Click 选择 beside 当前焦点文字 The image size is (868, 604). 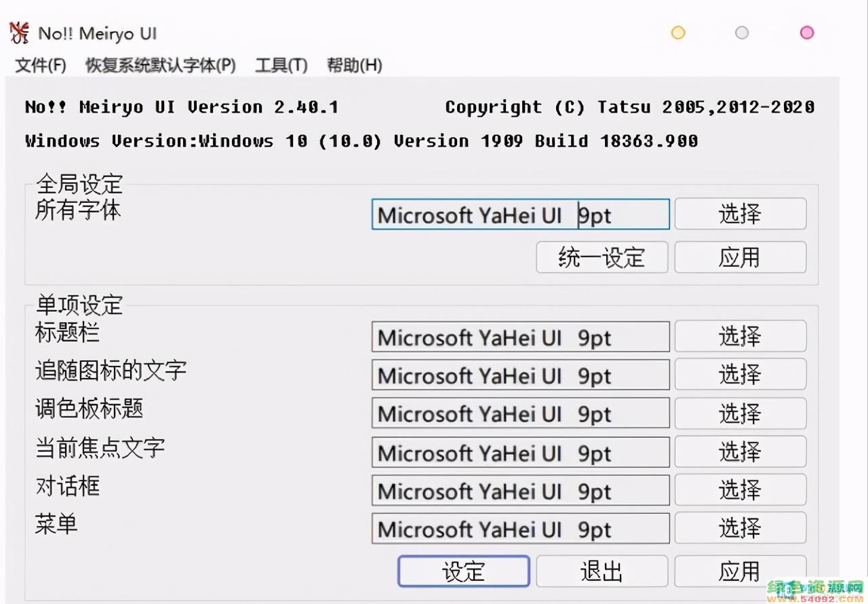(x=740, y=452)
